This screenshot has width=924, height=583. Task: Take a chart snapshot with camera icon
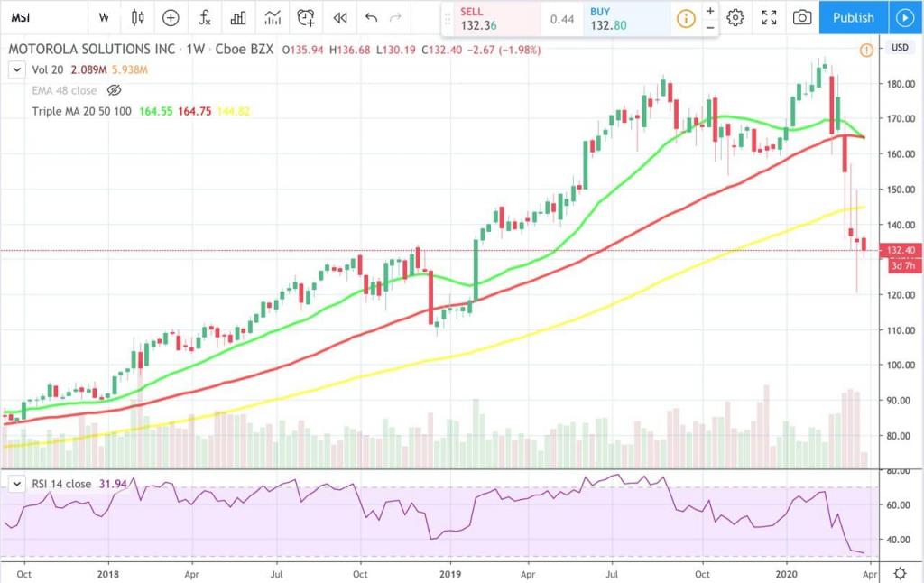click(x=801, y=17)
